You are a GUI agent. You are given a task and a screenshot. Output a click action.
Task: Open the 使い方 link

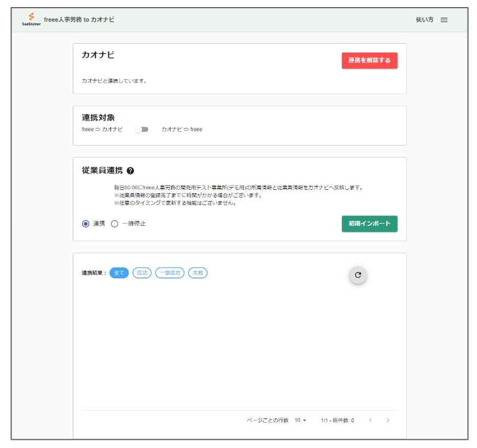click(x=424, y=20)
